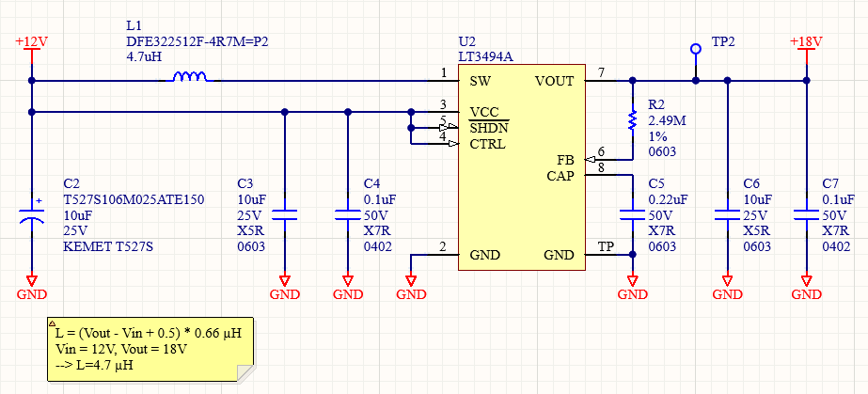The width and height of the screenshot is (868, 394).
Task: Select the L1 inductor symbol
Action: 190,77
